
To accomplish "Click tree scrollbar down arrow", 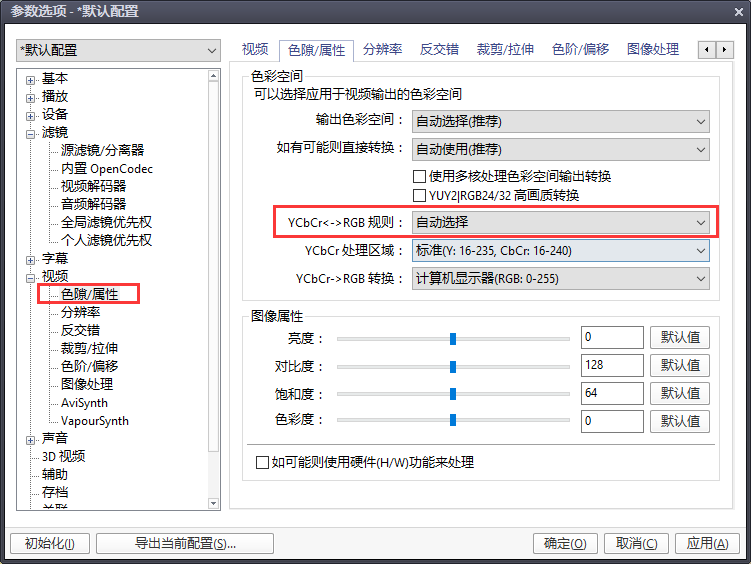I will click(214, 504).
